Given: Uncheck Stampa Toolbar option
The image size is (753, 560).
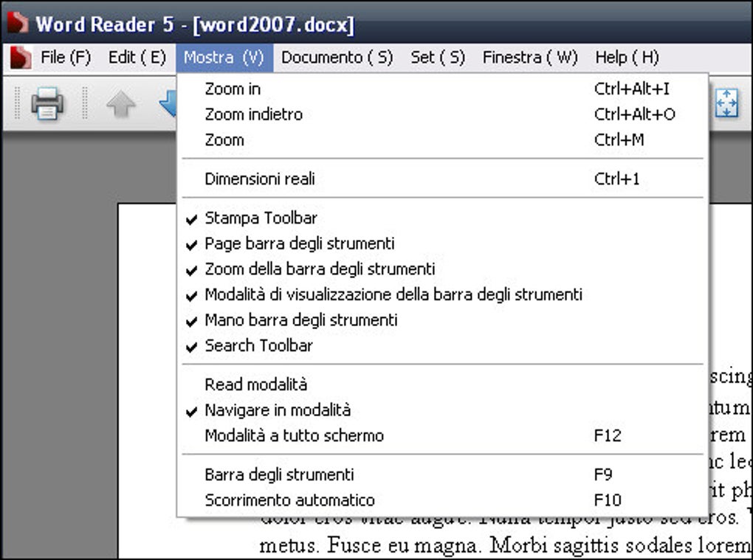Looking at the screenshot, I should [x=261, y=218].
